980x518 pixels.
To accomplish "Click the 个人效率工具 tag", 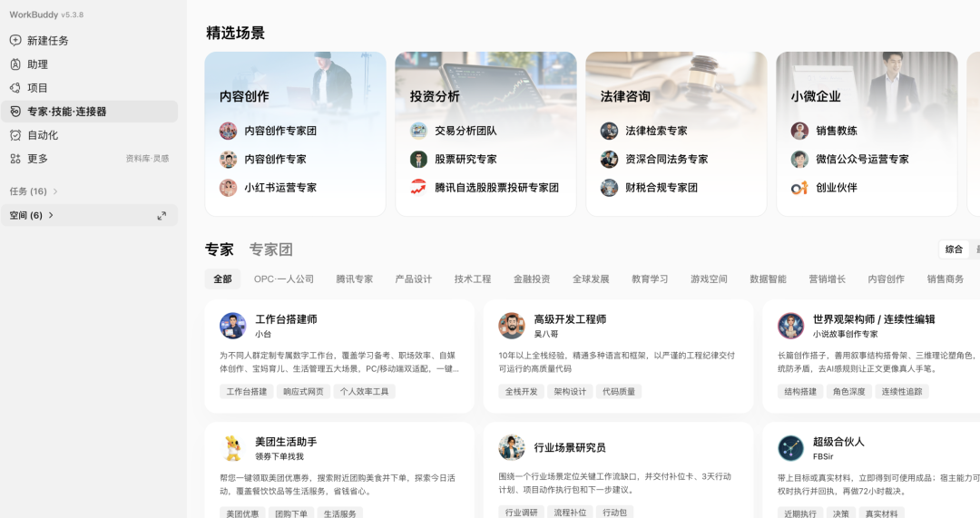I will pos(365,392).
